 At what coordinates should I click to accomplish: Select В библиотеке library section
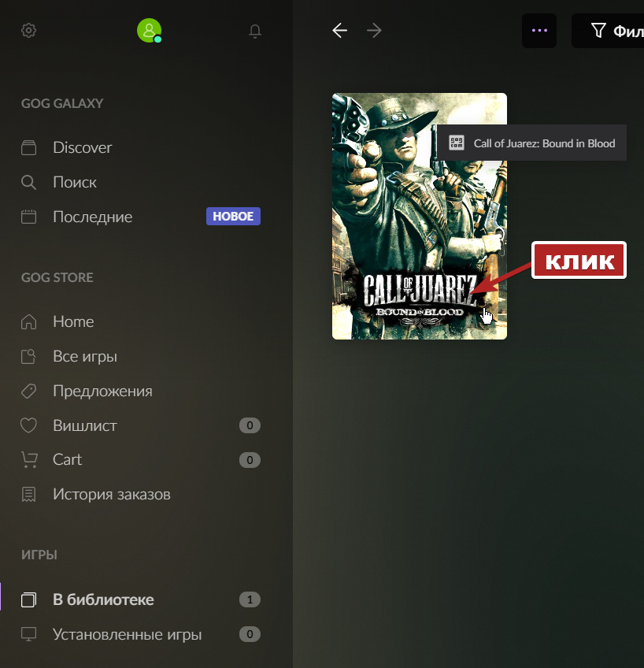[x=103, y=599]
